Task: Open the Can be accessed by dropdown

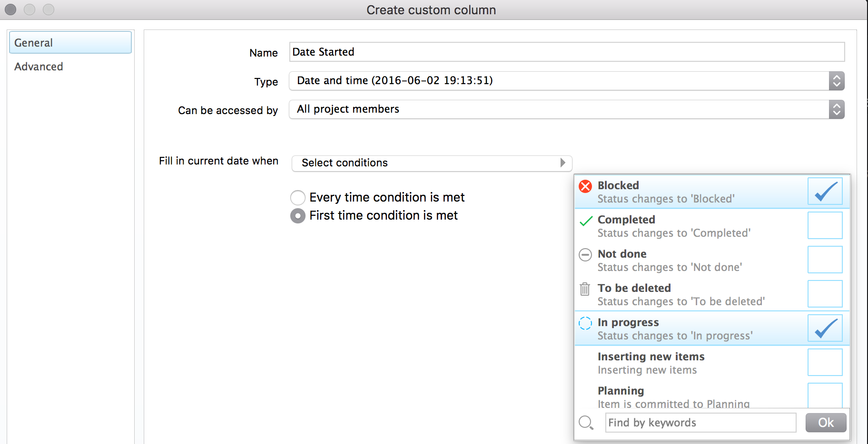Action: [x=566, y=109]
